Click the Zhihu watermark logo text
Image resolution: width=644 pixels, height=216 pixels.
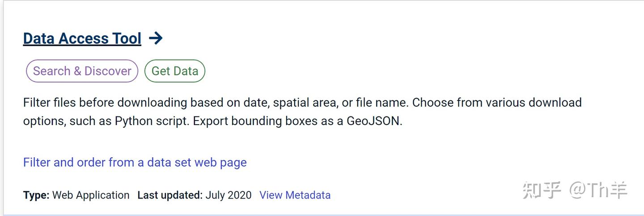(x=542, y=190)
